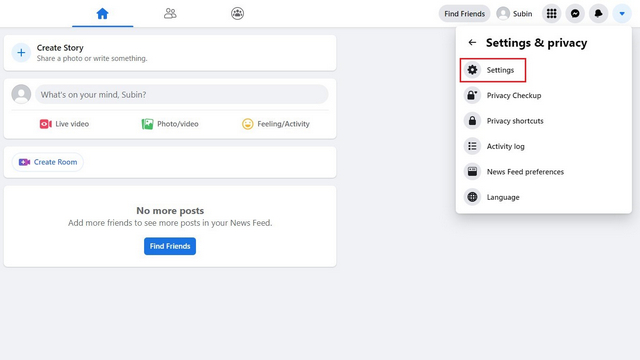This screenshot has width=640, height=360.
Task: Open the notifications bell icon
Action: tap(598, 13)
